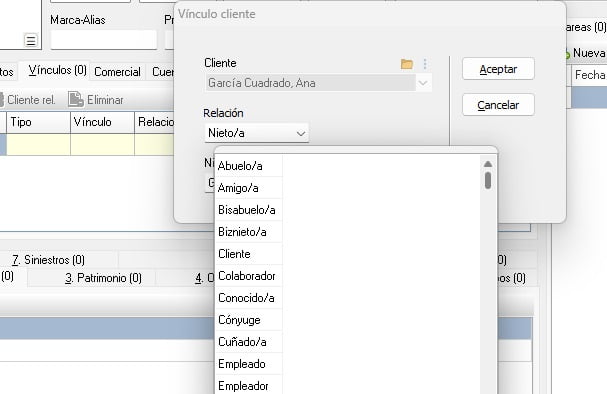Click the Vínculo column header

click(x=103, y=122)
